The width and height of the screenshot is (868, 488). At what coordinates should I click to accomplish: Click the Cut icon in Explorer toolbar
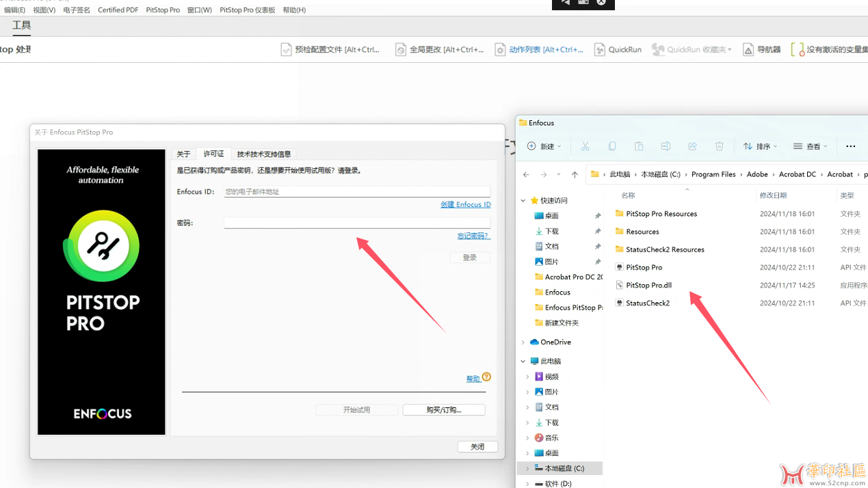tap(585, 146)
